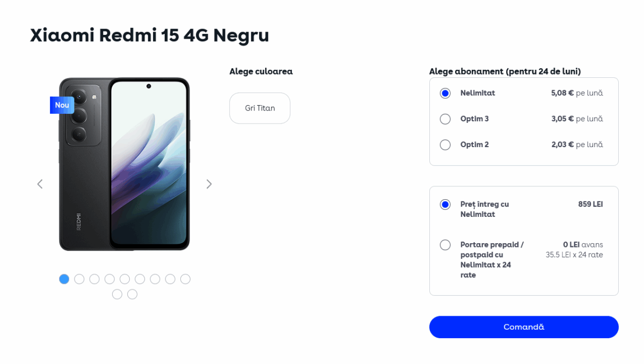Go to the third carousel dot
Screen dimensions: 644x364
(x=94, y=279)
